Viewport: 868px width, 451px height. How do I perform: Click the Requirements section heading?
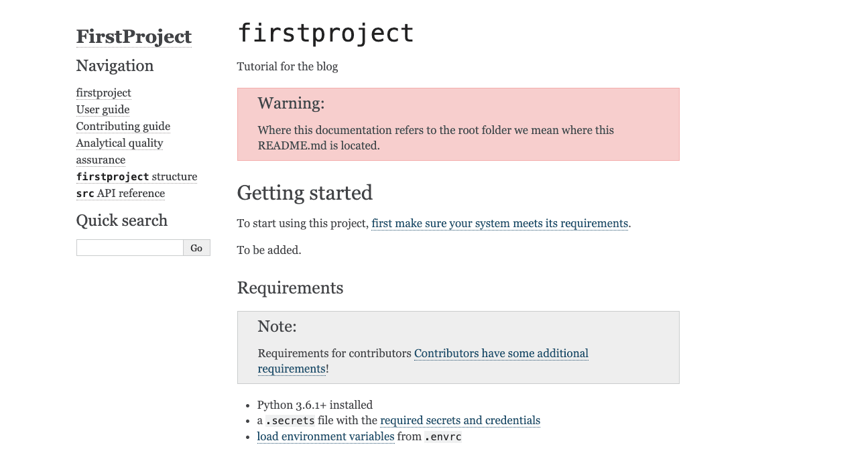pos(290,287)
